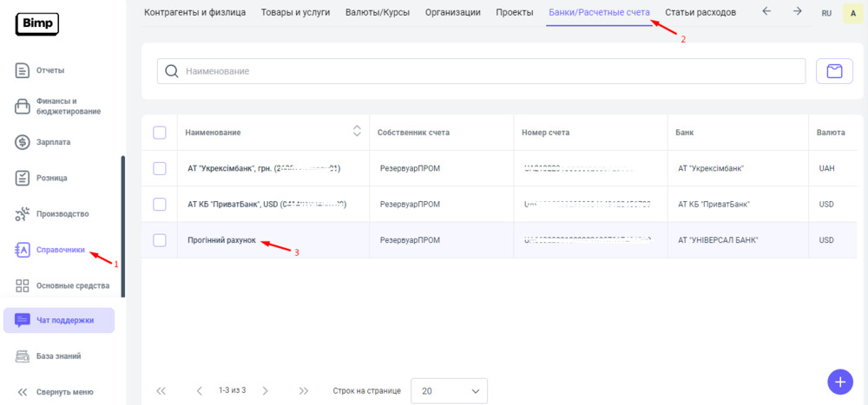This screenshot has width=868, height=405.
Task: Open the Прогінний рахунок account entry
Action: tap(221, 240)
